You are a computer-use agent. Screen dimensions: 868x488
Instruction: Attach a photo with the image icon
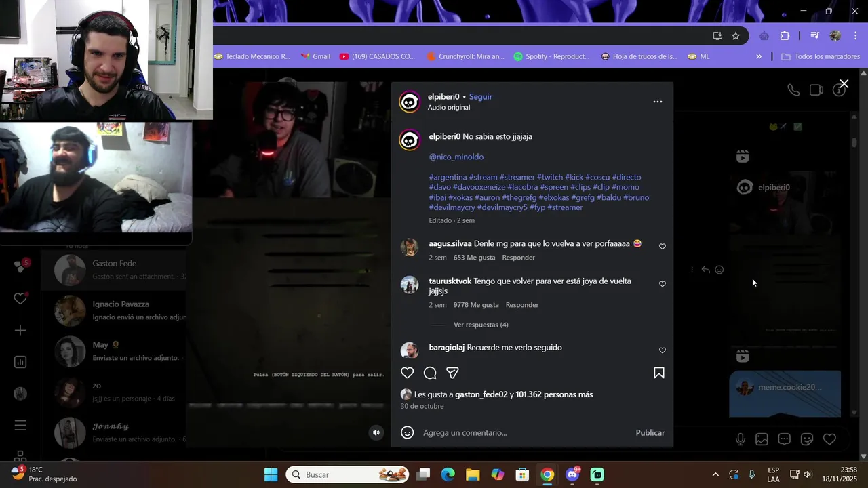[762, 439]
